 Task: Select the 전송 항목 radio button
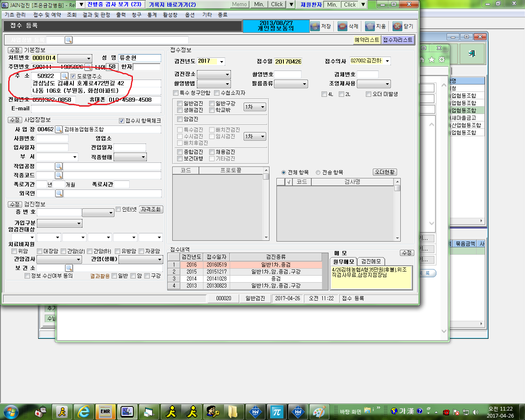pos(318,173)
